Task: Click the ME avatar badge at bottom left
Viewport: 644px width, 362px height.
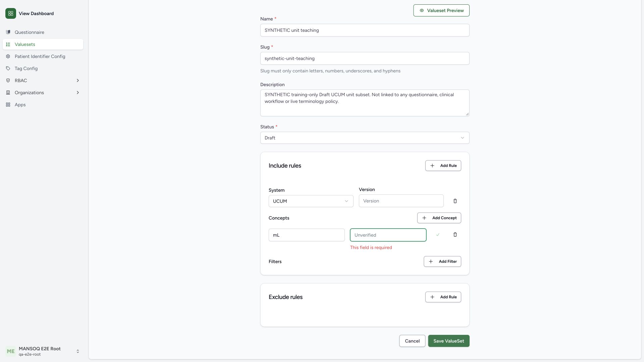Action: [11, 351]
